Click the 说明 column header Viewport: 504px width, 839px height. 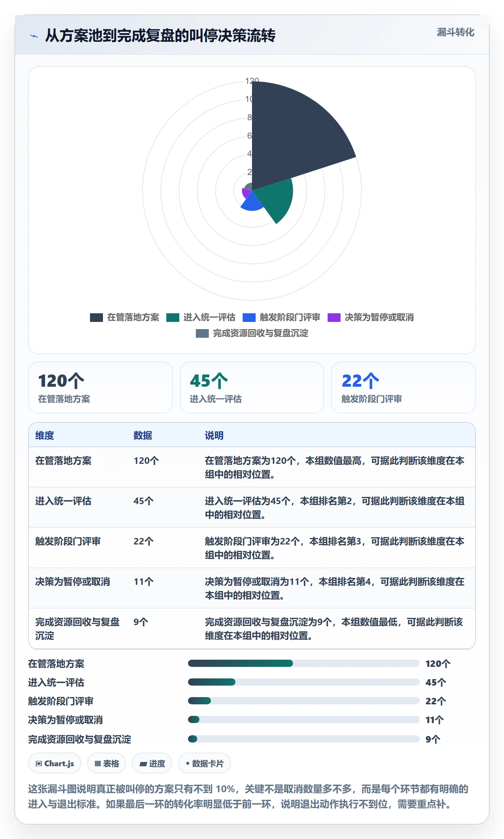pos(214,435)
